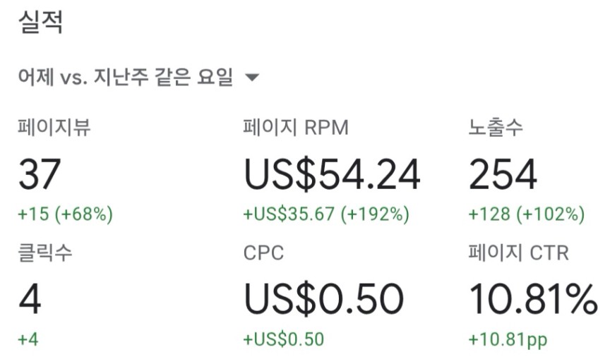Click the CPC metric label
This screenshot has width=610, height=364.
click(264, 253)
